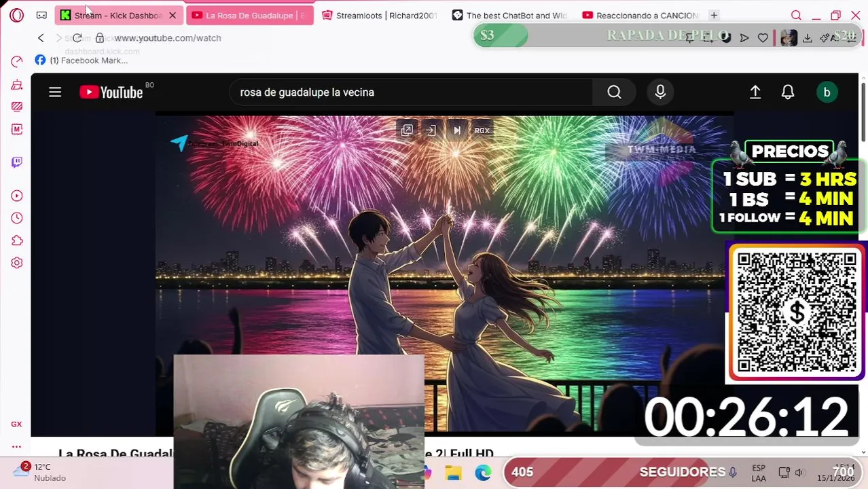Viewport: 868px width, 489px height.
Task: Open GX Control speedometer in sidebar
Action: point(17,62)
